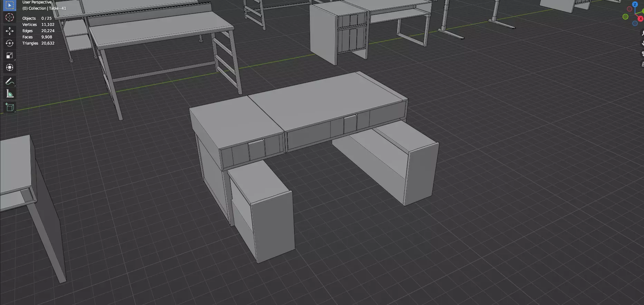
Task: Snap view to the negative Z blue circle
Action: 635,23
